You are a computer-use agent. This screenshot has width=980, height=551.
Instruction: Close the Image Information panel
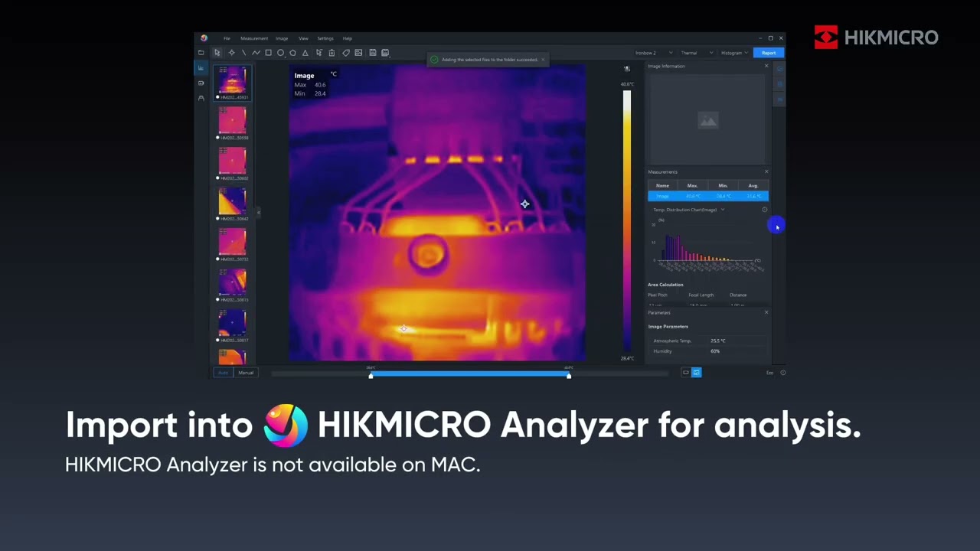766,66
